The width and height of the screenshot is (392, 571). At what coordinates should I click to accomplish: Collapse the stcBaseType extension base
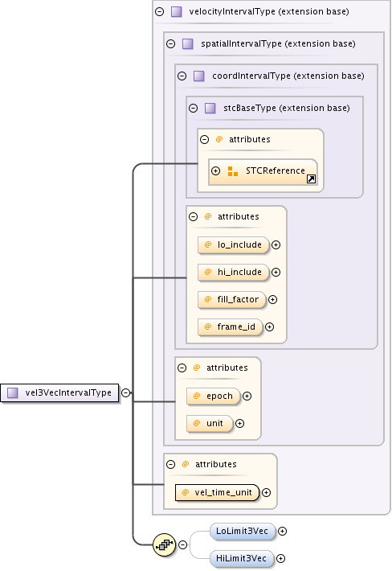(x=193, y=108)
